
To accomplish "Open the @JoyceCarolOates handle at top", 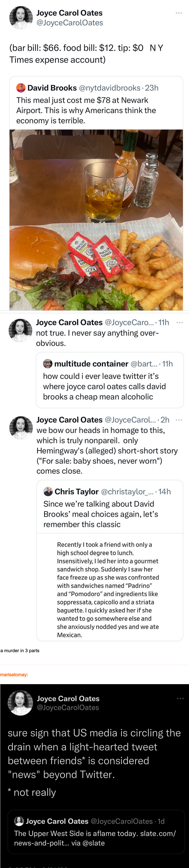I will click(70, 23).
